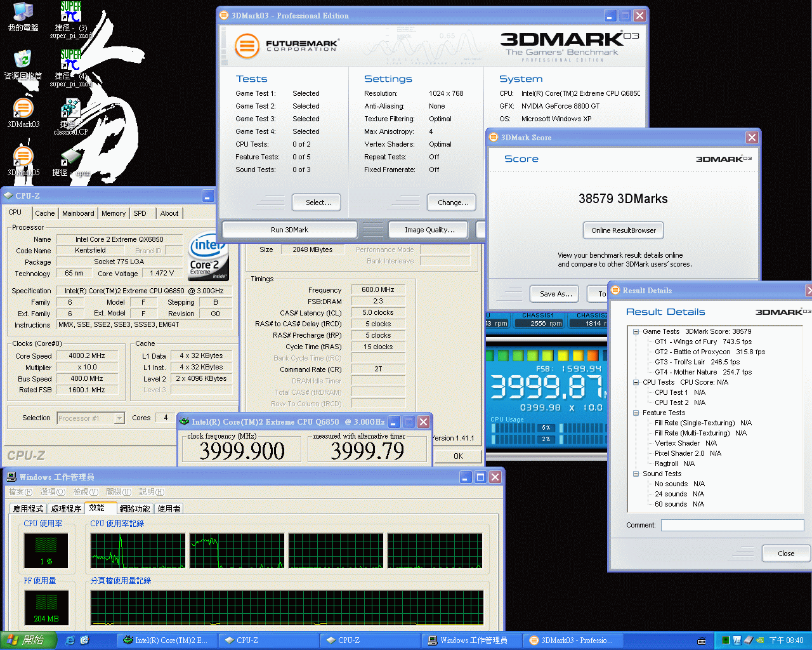The width and height of the screenshot is (812, 650).
Task: Click Close button in Result Details
Action: [786, 554]
